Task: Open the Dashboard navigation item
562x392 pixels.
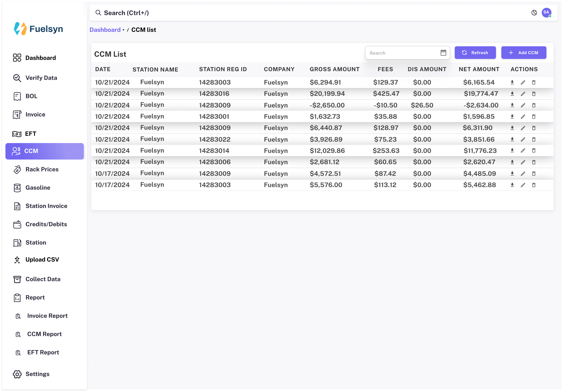Action: click(41, 58)
